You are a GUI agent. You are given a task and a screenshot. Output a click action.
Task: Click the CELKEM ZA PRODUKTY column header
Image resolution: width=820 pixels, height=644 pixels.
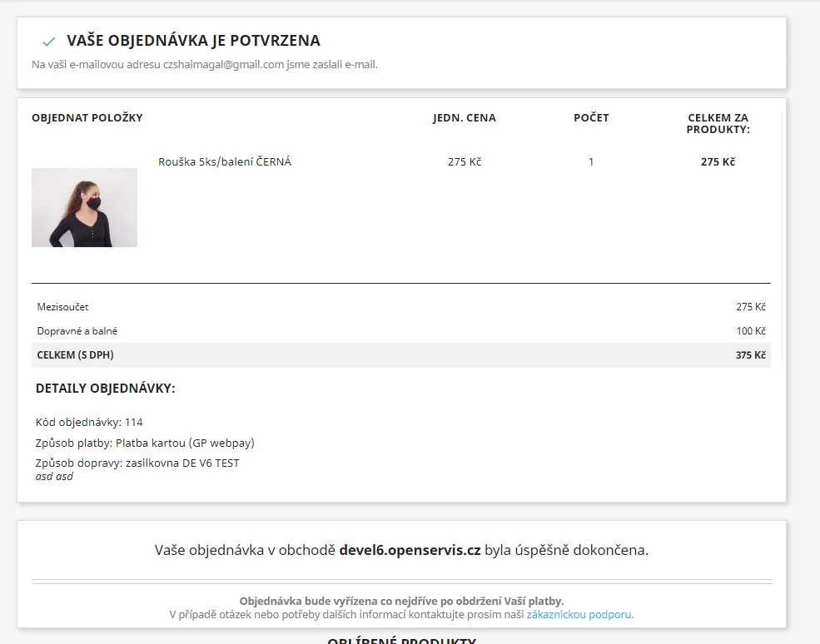tap(718, 124)
